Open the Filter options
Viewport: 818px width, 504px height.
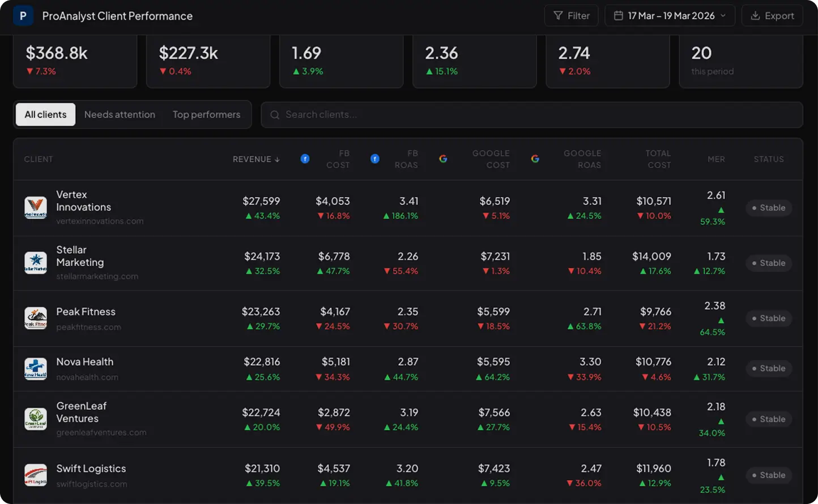pyautogui.click(x=571, y=16)
